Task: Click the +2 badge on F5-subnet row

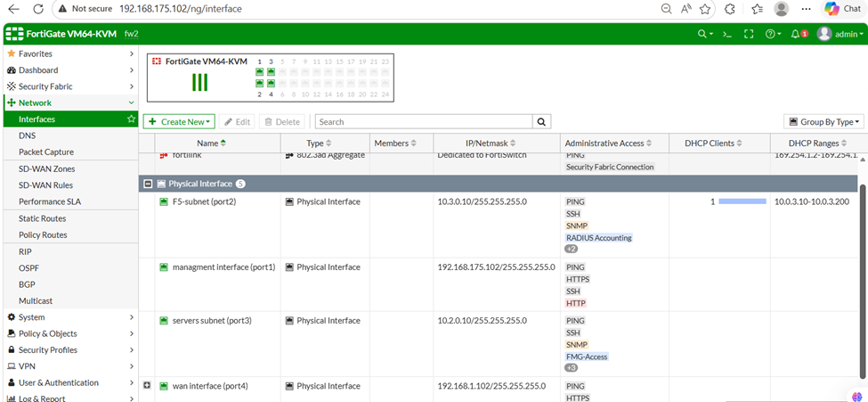Action: pyautogui.click(x=571, y=250)
